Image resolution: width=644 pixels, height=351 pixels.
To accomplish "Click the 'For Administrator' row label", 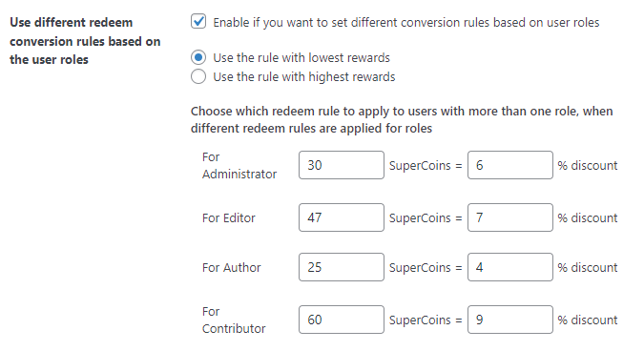I will (239, 165).
